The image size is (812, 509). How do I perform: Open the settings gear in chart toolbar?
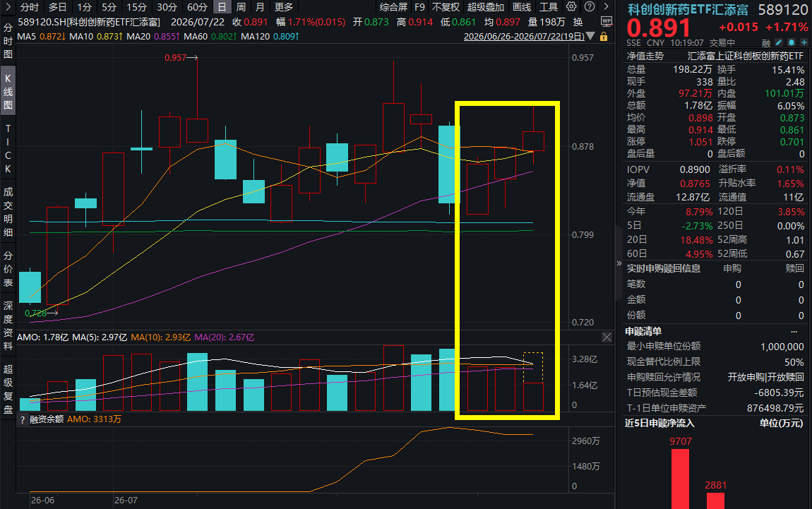click(571, 7)
